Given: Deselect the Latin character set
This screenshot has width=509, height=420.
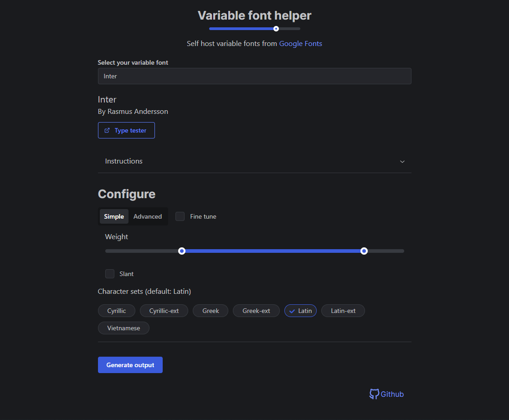Looking at the screenshot, I should (x=301, y=311).
